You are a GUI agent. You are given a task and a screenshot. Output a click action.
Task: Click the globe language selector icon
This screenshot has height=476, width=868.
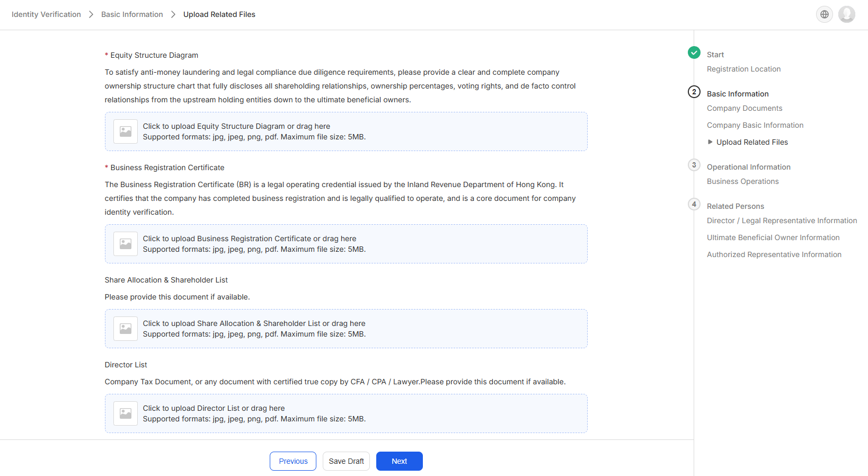825,14
